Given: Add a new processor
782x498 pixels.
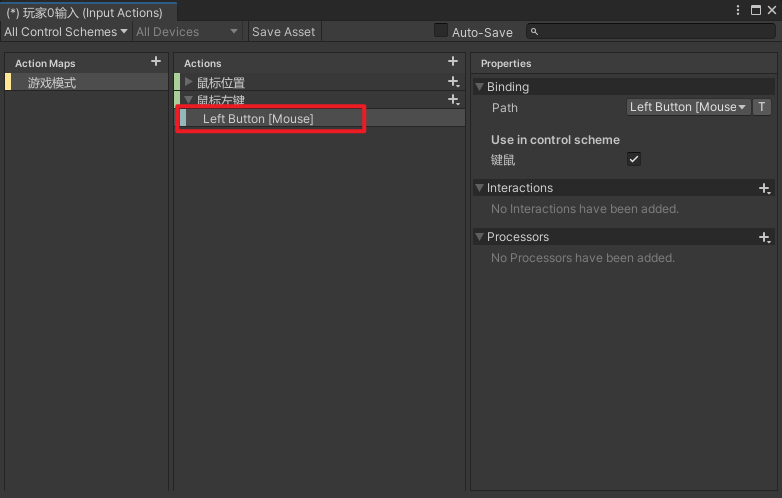Looking at the screenshot, I should tap(764, 237).
